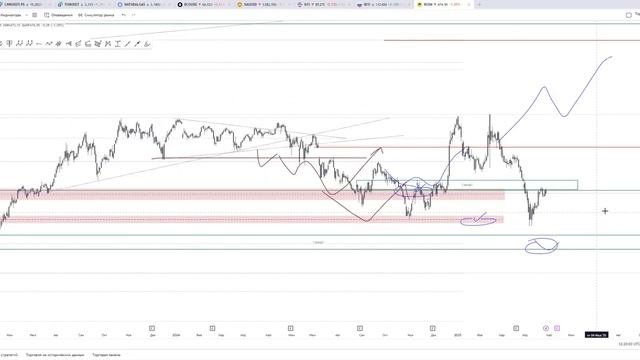This screenshot has height=360, width=640.
Task: Undo the last chart action
Action: 124,15
